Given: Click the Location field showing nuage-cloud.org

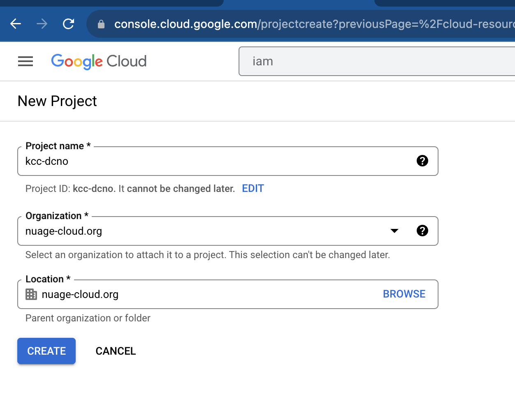Looking at the screenshot, I should [206, 294].
